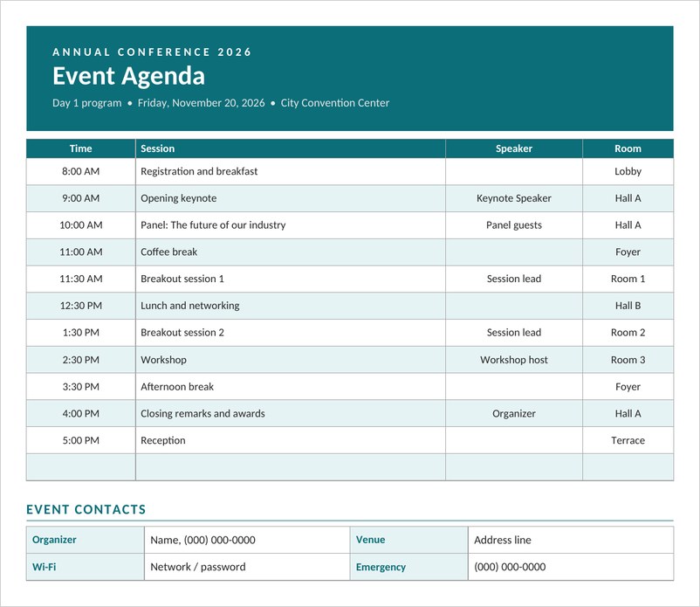Click the '3:30 PM' time cell
Viewport: 700px width, 607px height.
(81, 386)
